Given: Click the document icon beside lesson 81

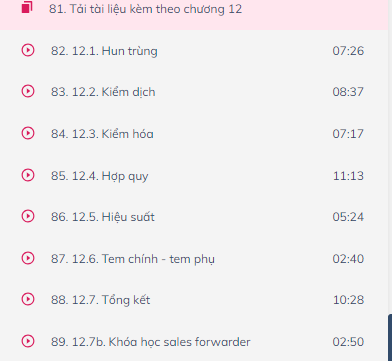Looking at the screenshot, I should click(27, 7).
